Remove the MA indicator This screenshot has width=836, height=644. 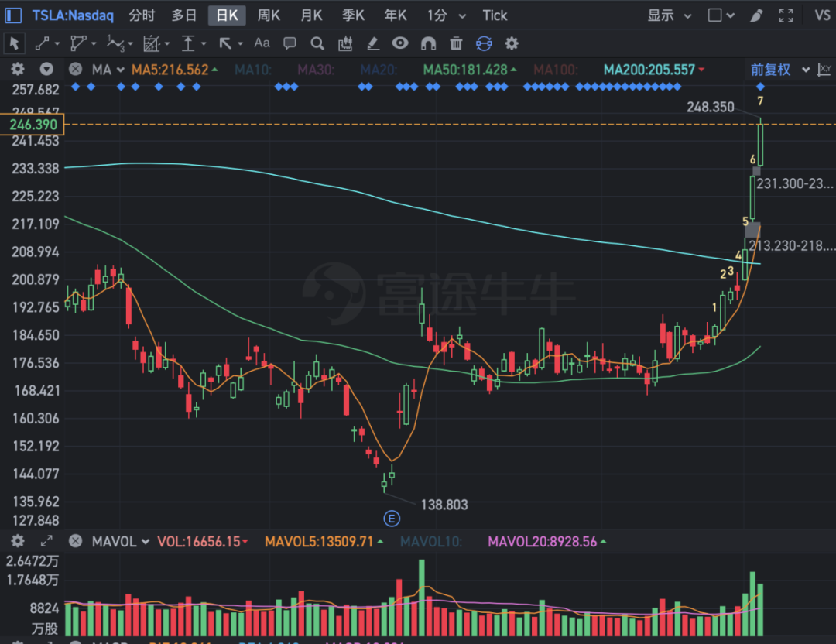(76, 70)
